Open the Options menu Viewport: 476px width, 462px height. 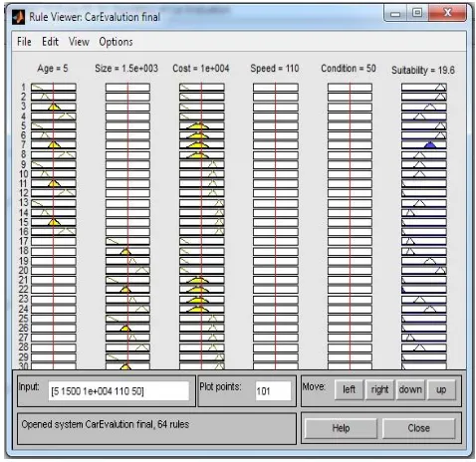pos(116,42)
